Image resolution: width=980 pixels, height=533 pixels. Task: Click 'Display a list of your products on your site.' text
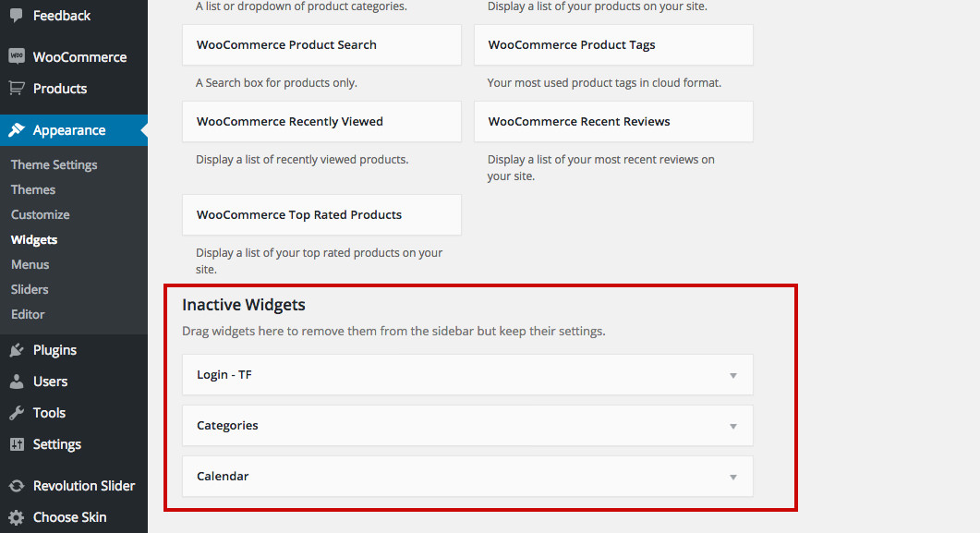598,6
